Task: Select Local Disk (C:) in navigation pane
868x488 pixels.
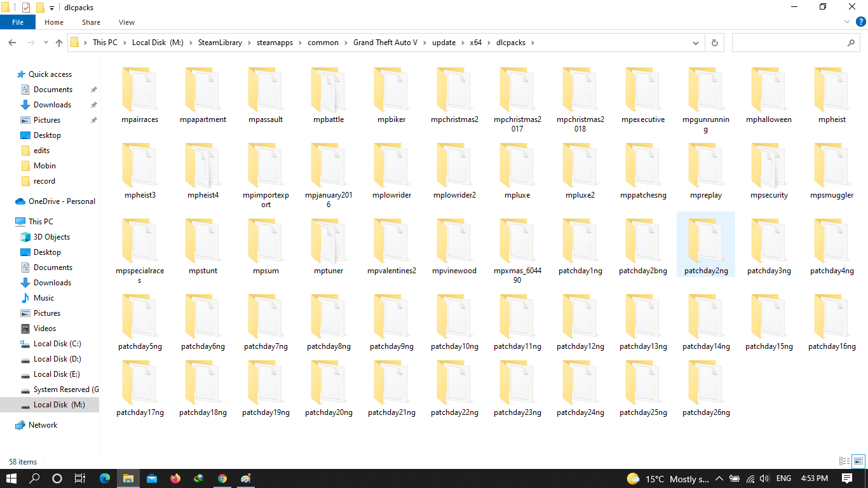Action: click(57, 344)
